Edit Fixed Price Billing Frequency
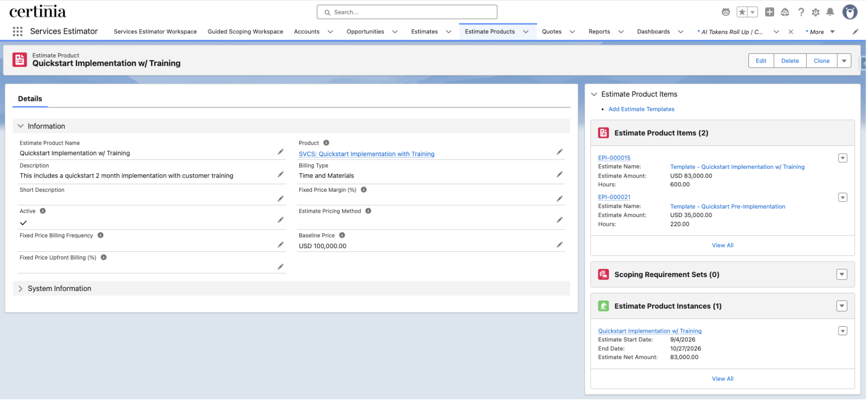Screen dimensions: 868x400 point(281,245)
